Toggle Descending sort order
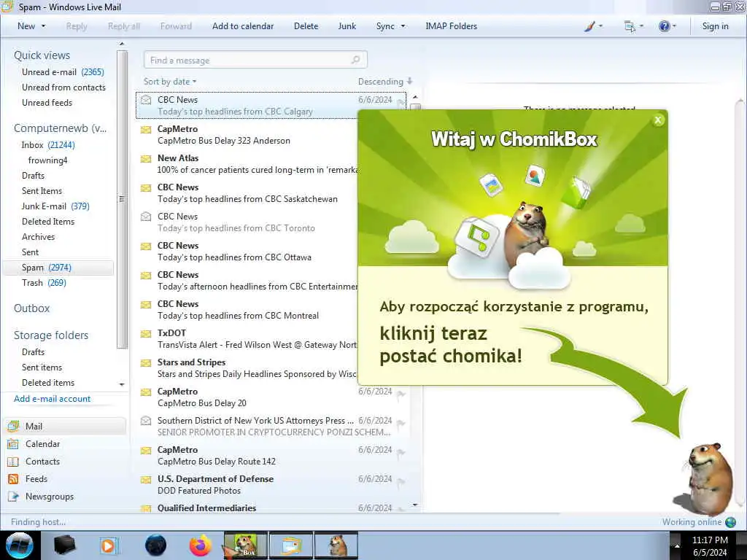Image resolution: width=747 pixels, height=560 pixels. click(x=385, y=82)
